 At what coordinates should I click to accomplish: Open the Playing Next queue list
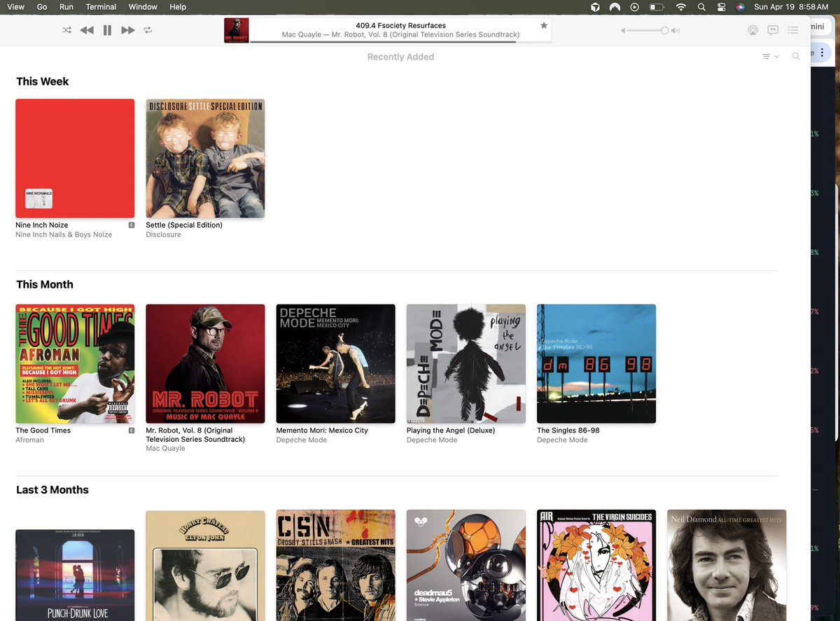tap(793, 30)
